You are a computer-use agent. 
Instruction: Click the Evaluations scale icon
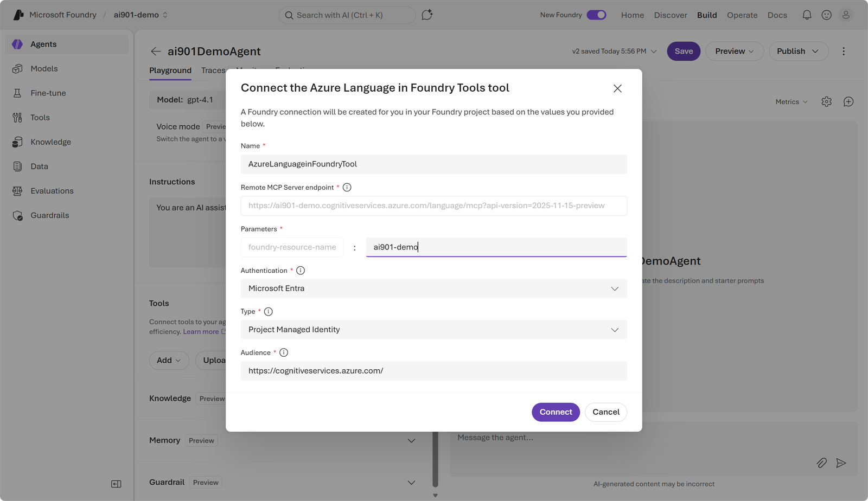(x=17, y=191)
